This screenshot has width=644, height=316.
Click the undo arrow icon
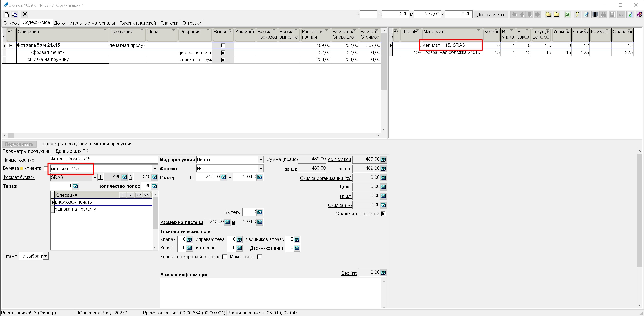[621, 15]
